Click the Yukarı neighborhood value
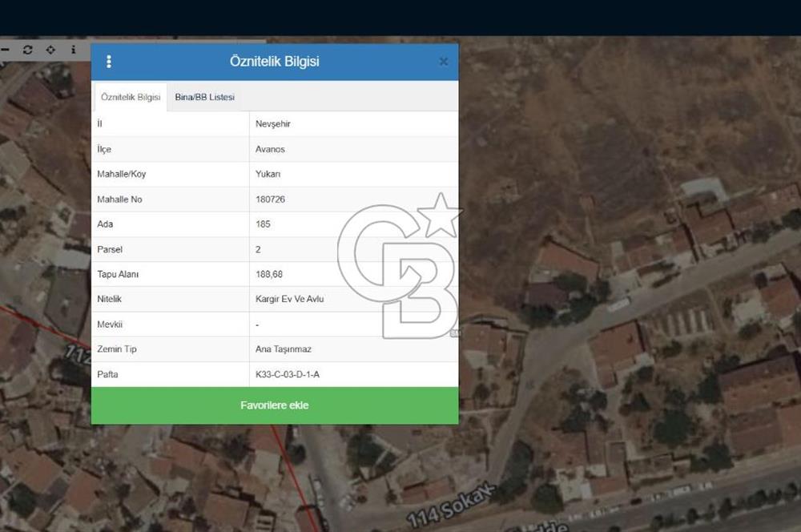The height and width of the screenshot is (532, 801). (x=268, y=174)
